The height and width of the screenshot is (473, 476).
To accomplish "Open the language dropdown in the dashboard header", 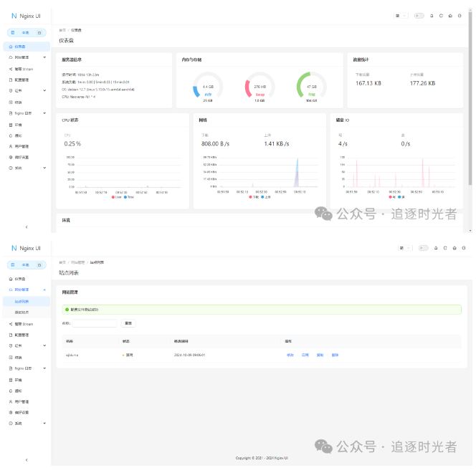I will pyautogui.click(x=401, y=16).
